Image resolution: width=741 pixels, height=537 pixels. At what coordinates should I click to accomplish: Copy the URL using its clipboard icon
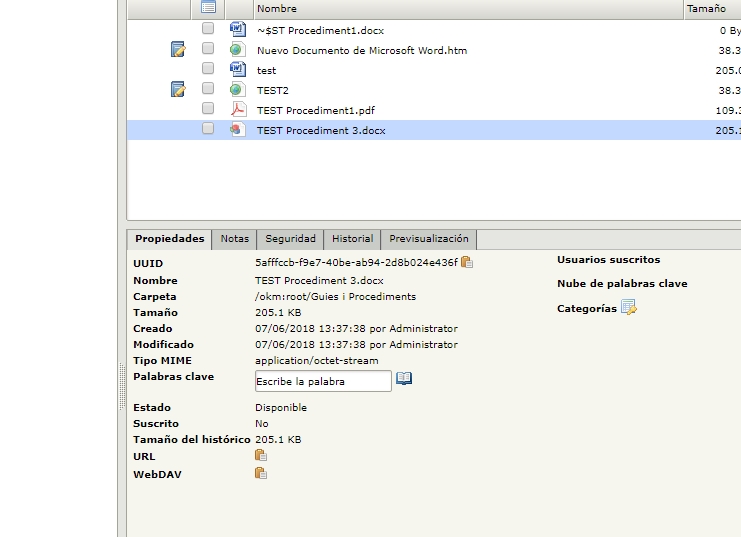click(x=261, y=456)
